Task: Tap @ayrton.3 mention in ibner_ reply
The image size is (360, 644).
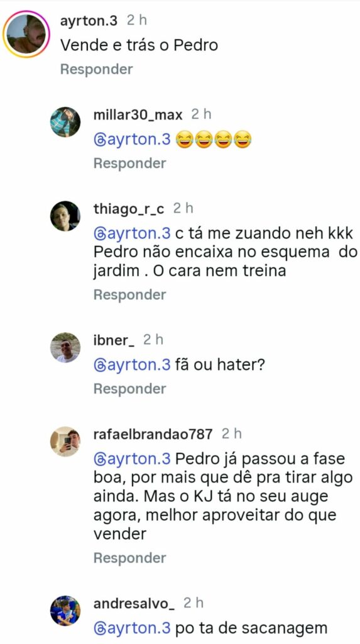Action: tap(132, 365)
